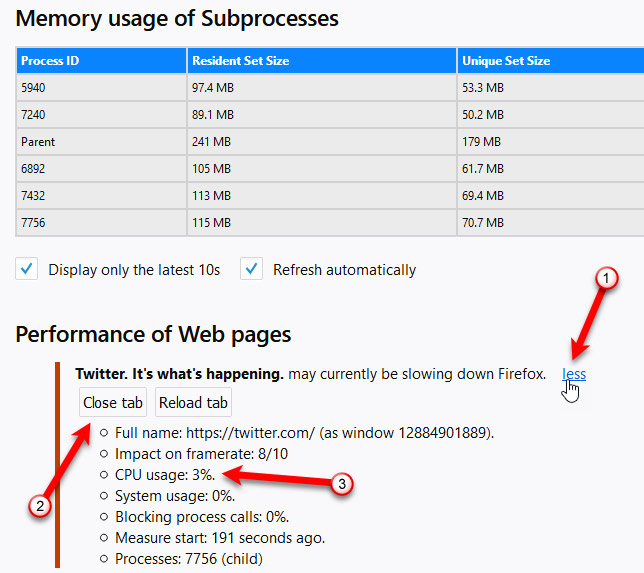Click the red annotation circle numbered 2

tap(39, 506)
